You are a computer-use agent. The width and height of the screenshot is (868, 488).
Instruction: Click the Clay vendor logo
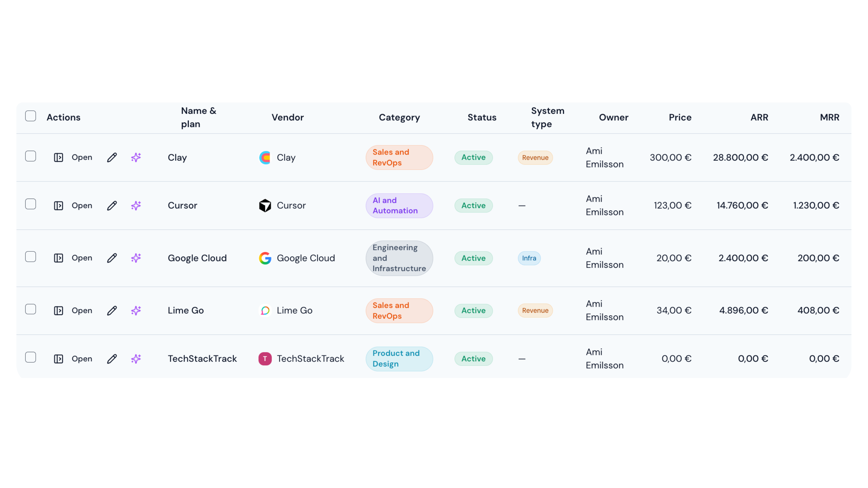pos(265,157)
